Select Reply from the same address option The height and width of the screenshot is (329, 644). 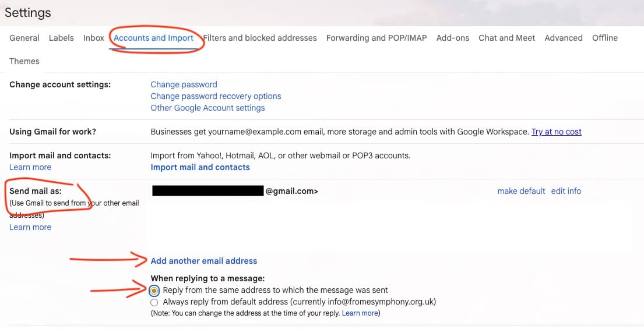click(x=154, y=290)
